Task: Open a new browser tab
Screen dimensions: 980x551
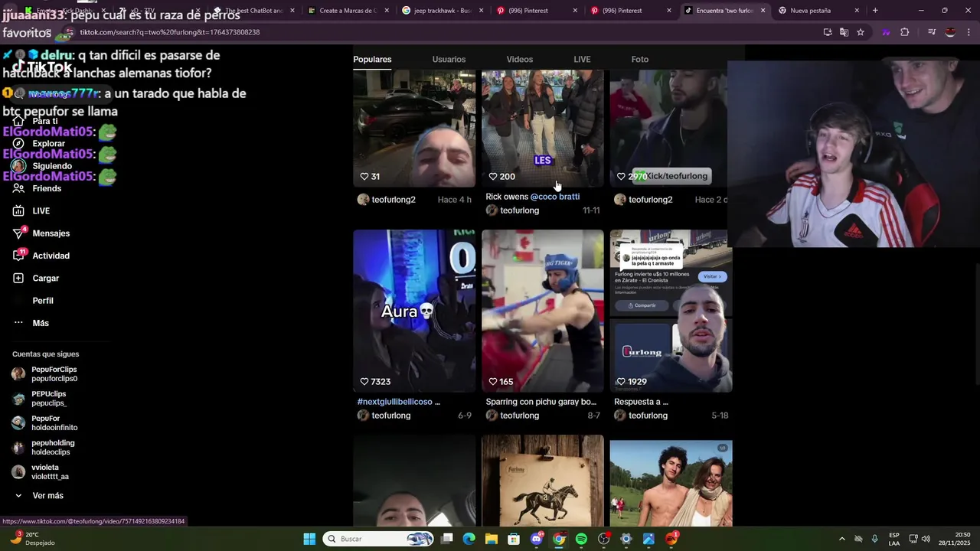Action: [x=875, y=11]
